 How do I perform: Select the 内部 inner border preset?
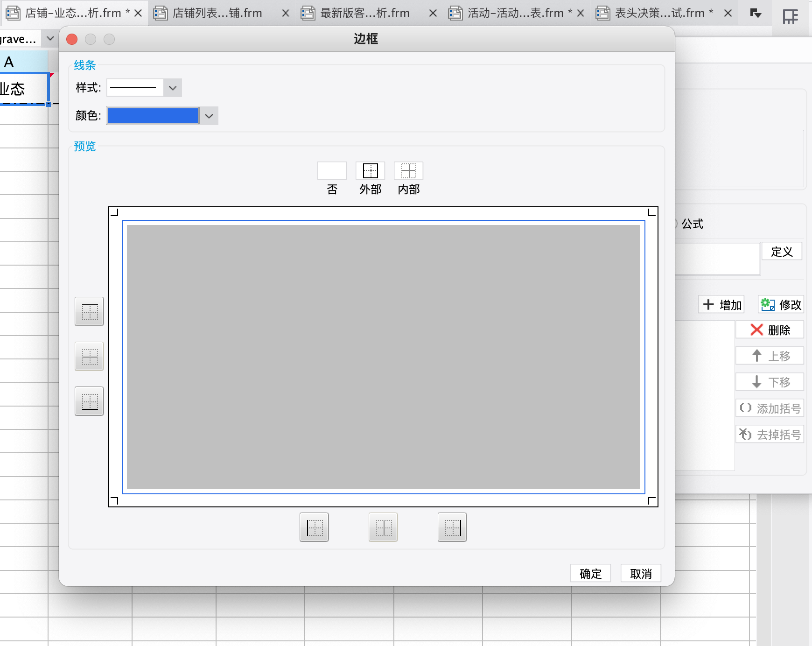point(409,171)
